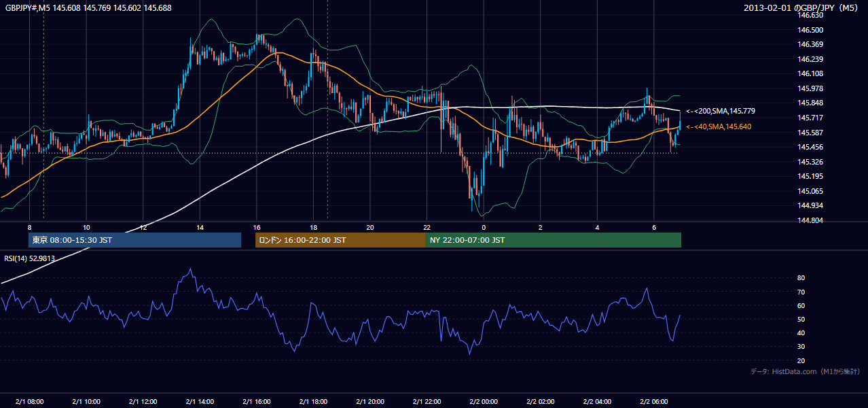868x408 pixels.
Task: Click the '2/1 18:00' date axis label
Action: (313, 402)
